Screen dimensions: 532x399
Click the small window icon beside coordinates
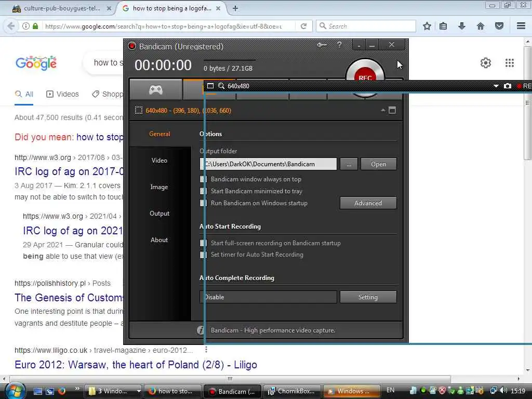(x=392, y=110)
